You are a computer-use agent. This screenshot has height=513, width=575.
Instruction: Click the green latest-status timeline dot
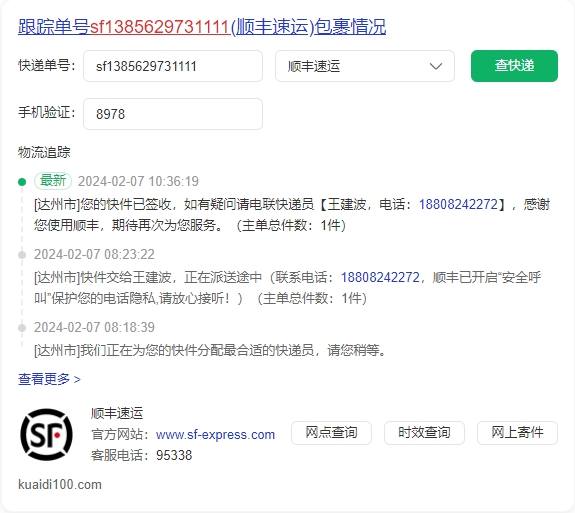22,182
